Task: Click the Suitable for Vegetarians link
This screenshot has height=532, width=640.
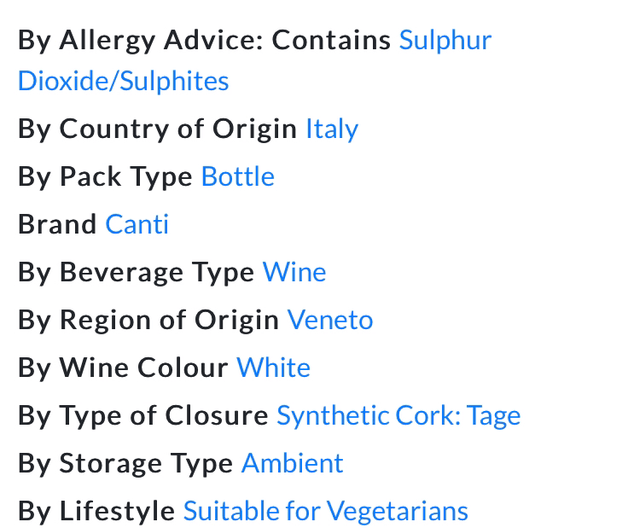Action: 325,512
